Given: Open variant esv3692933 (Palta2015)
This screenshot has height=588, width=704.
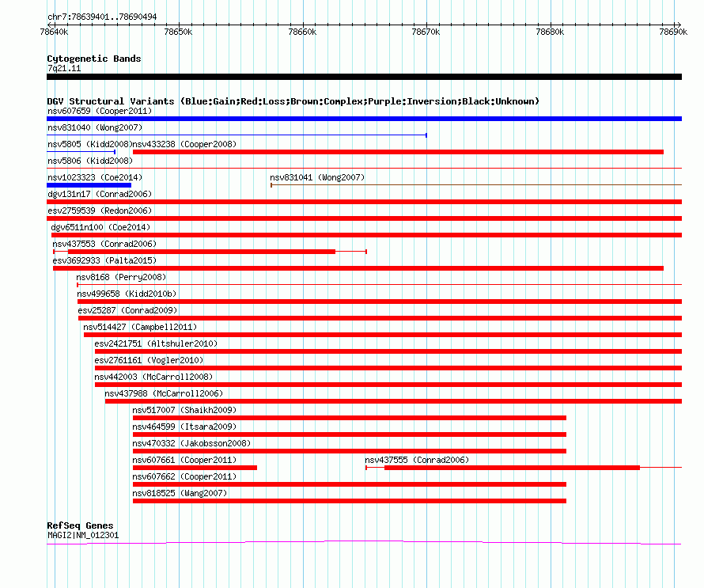Looking at the screenshot, I should (x=104, y=260).
